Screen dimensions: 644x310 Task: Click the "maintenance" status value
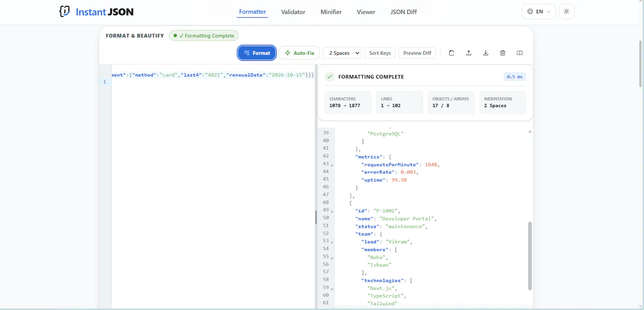click(405, 226)
